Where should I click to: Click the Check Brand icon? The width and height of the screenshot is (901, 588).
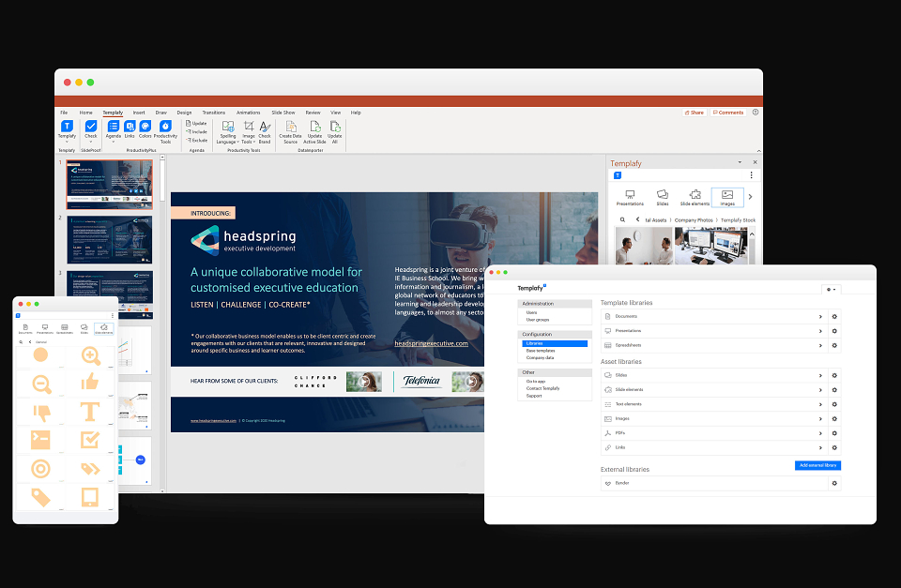pyautogui.click(x=265, y=132)
